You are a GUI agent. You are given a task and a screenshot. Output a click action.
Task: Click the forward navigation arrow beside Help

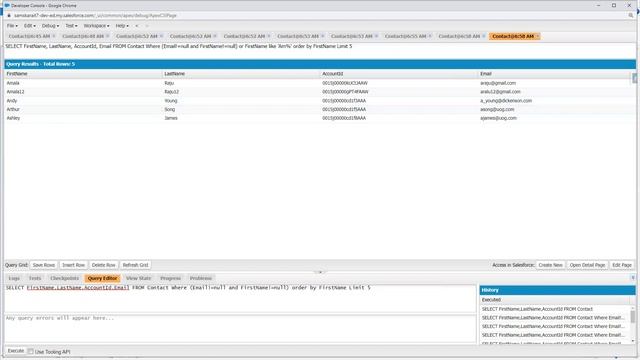click(x=147, y=26)
